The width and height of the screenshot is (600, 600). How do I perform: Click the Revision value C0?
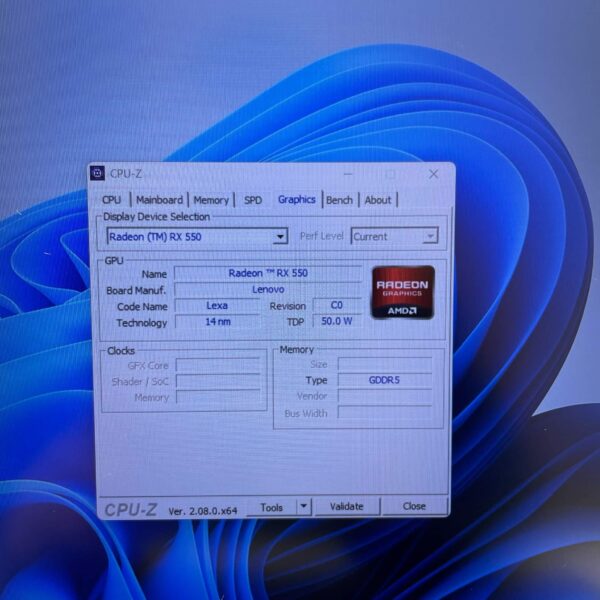coord(337,305)
